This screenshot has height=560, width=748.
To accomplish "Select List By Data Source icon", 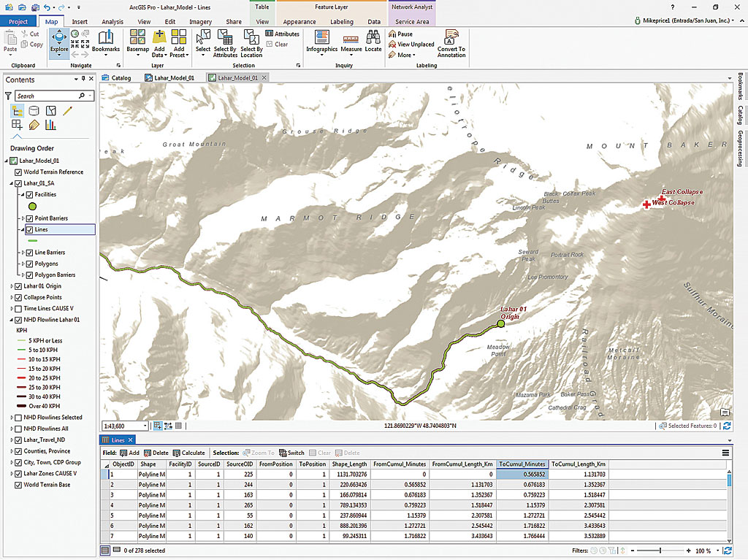I will (x=34, y=111).
